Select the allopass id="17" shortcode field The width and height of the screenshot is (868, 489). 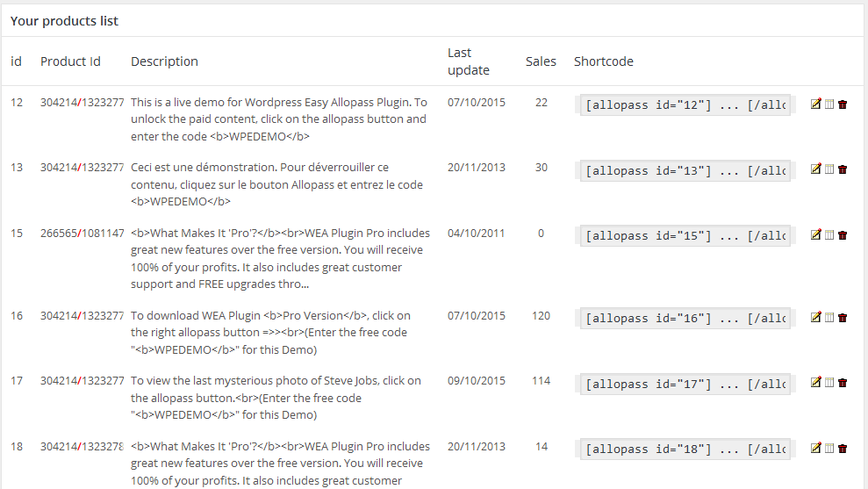[685, 384]
